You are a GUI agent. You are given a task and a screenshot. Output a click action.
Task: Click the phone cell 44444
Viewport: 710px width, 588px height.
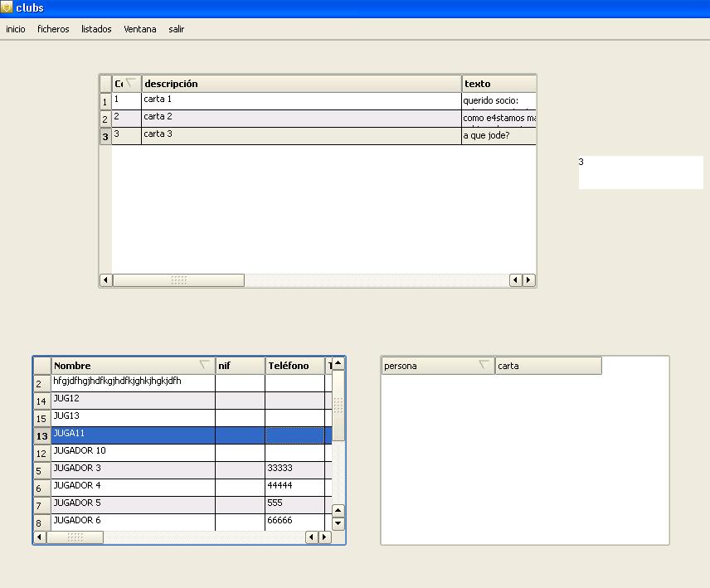[x=294, y=488]
